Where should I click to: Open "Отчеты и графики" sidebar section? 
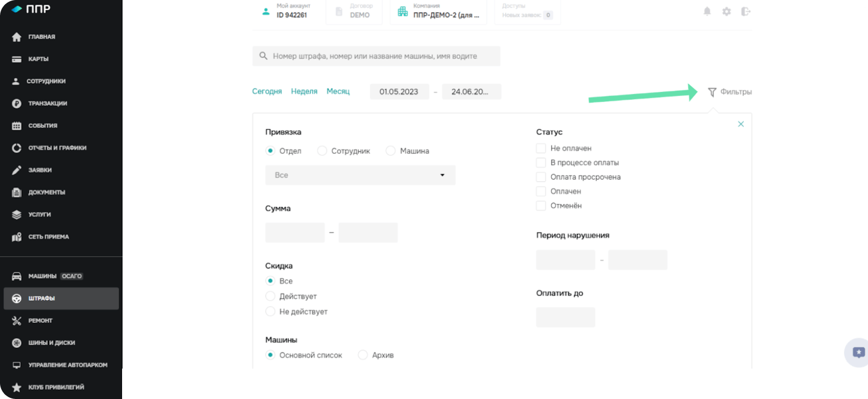[57, 148]
